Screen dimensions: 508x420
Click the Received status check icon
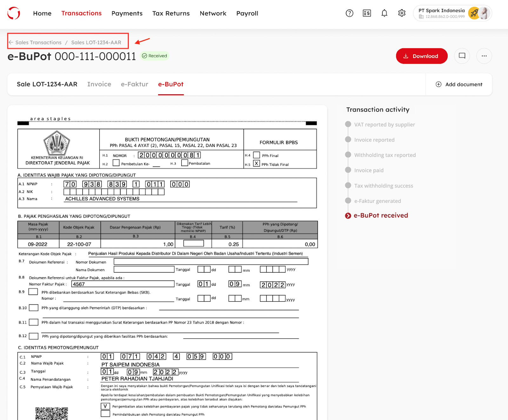point(144,56)
